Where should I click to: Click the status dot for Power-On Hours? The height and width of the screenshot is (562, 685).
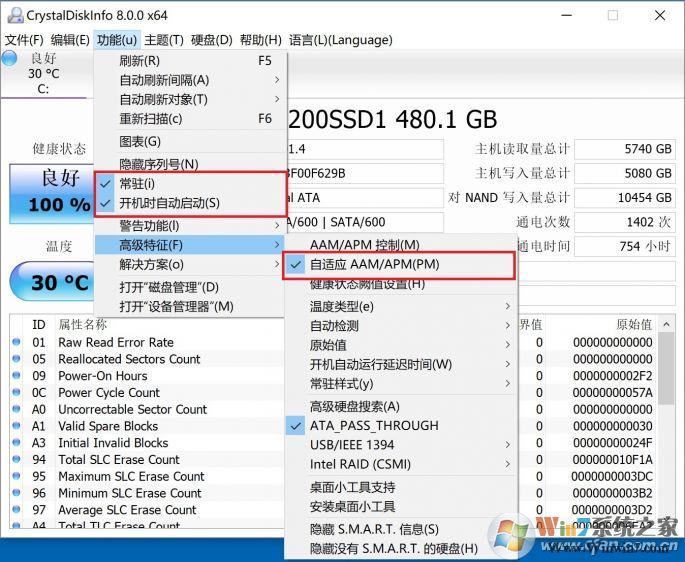(16, 375)
